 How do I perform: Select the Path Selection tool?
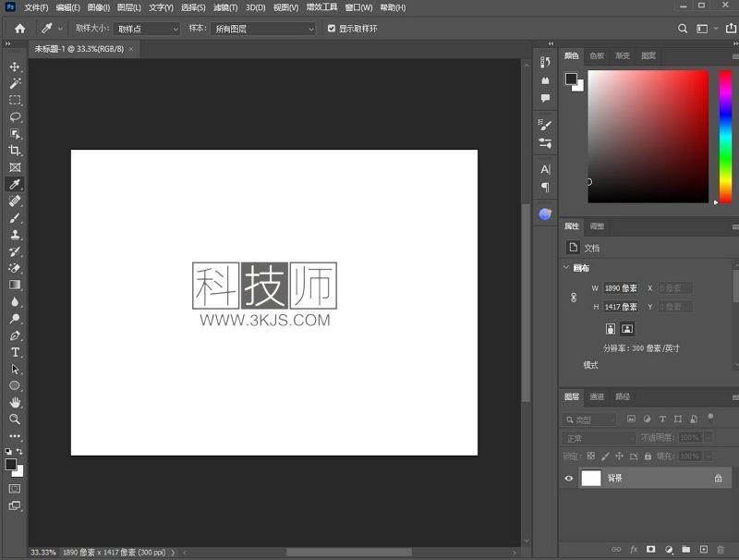pyautogui.click(x=15, y=369)
